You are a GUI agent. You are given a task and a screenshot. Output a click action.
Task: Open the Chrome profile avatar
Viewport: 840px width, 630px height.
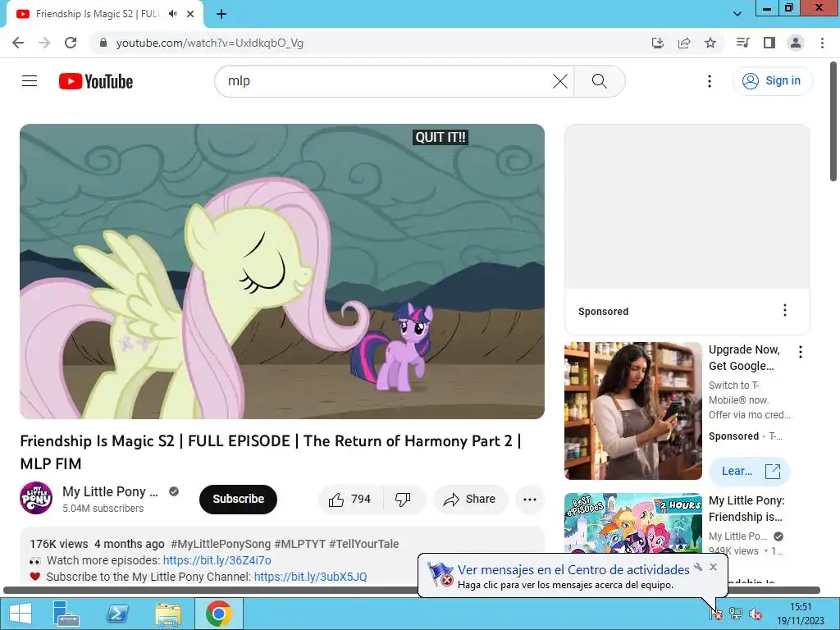[x=796, y=43]
